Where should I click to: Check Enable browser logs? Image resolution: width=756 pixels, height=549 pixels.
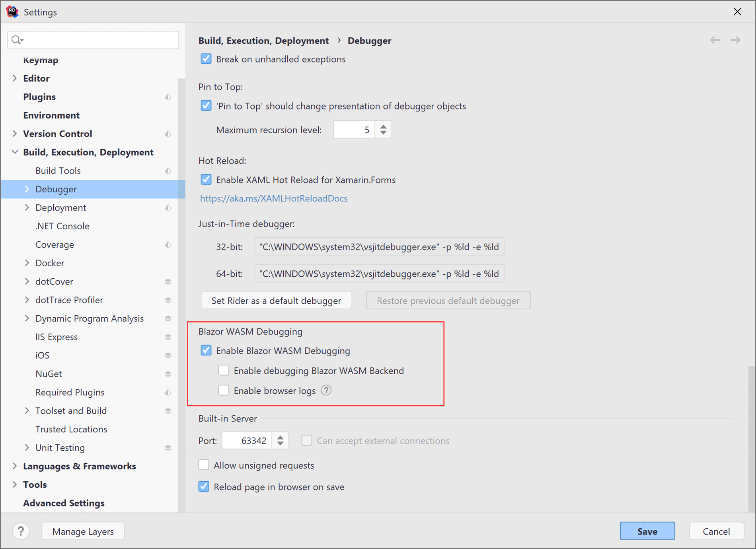(x=224, y=390)
